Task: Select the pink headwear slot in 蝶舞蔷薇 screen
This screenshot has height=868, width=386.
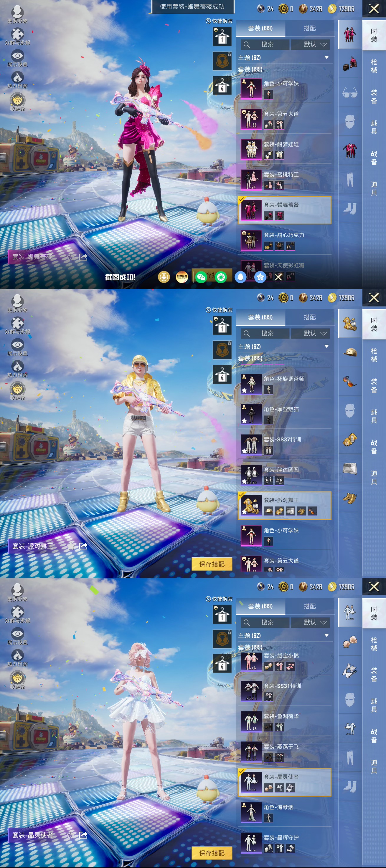Action: [350, 63]
